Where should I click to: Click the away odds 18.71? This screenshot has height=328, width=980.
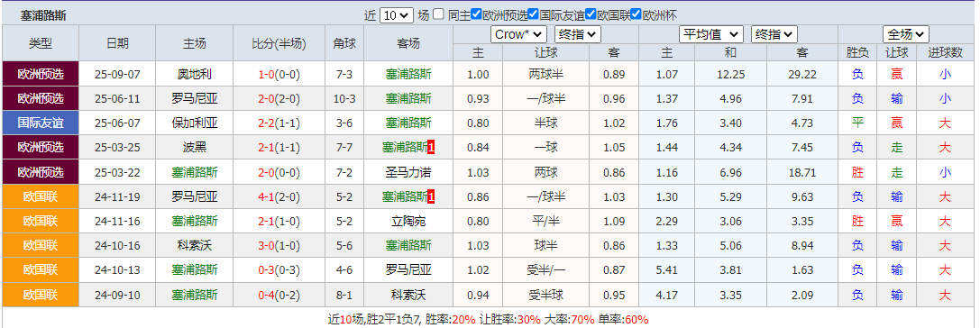pos(802,172)
